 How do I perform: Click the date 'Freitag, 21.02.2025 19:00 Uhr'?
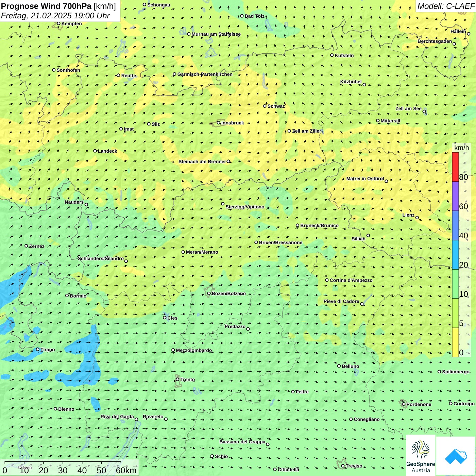tap(55, 16)
